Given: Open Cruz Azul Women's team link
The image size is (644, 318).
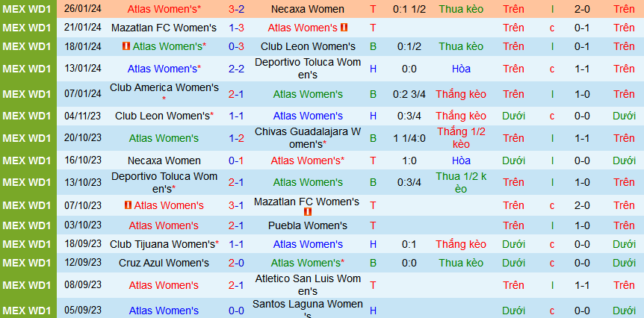Looking at the screenshot, I should (164, 263).
